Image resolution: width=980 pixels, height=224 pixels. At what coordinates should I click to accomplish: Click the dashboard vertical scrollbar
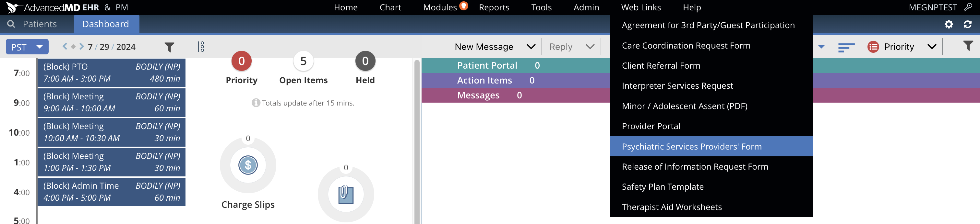[417, 141]
